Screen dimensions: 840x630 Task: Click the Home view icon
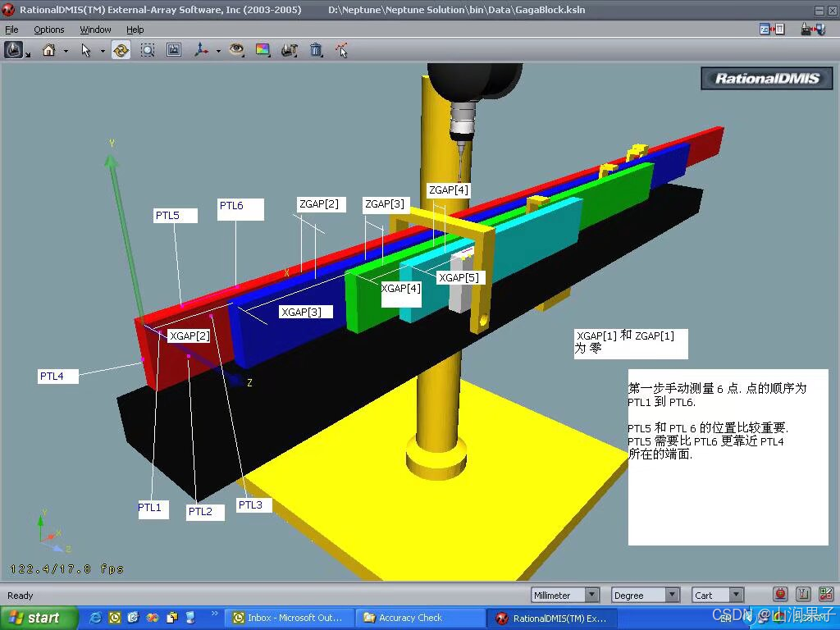point(48,50)
